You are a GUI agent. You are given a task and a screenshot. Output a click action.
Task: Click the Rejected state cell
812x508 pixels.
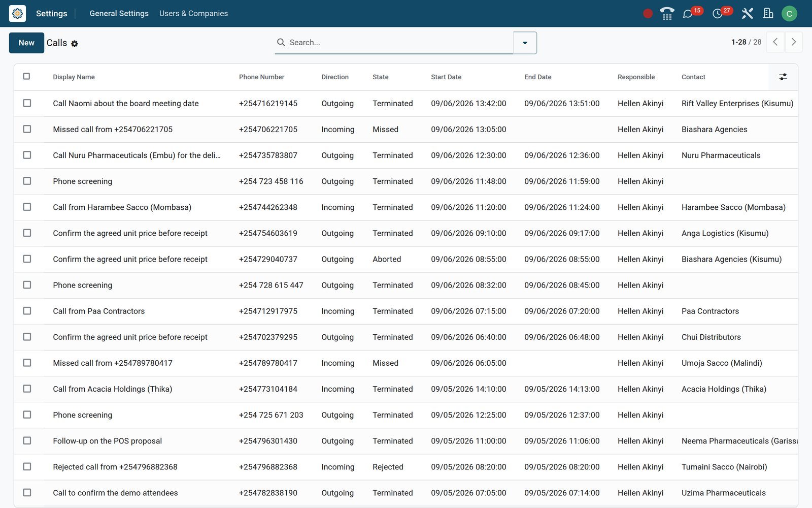click(x=388, y=467)
